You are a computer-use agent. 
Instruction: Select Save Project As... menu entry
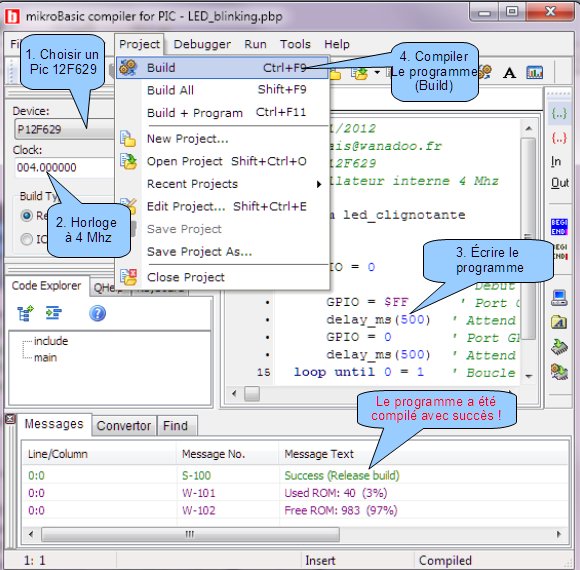[x=222, y=252]
